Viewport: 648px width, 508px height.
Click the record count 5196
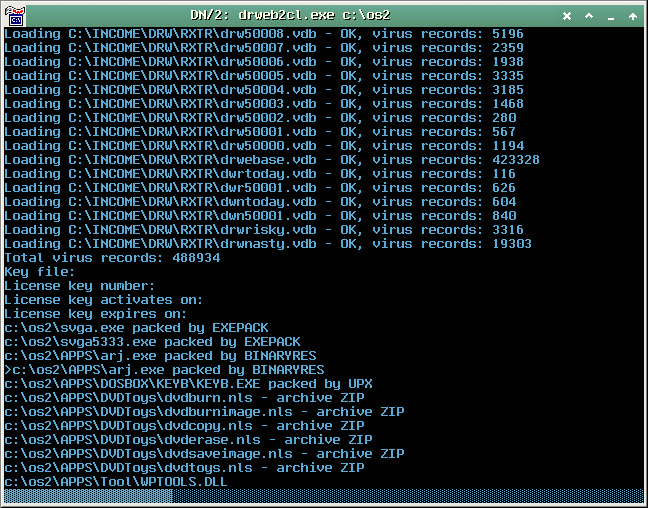tap(507, 34)
